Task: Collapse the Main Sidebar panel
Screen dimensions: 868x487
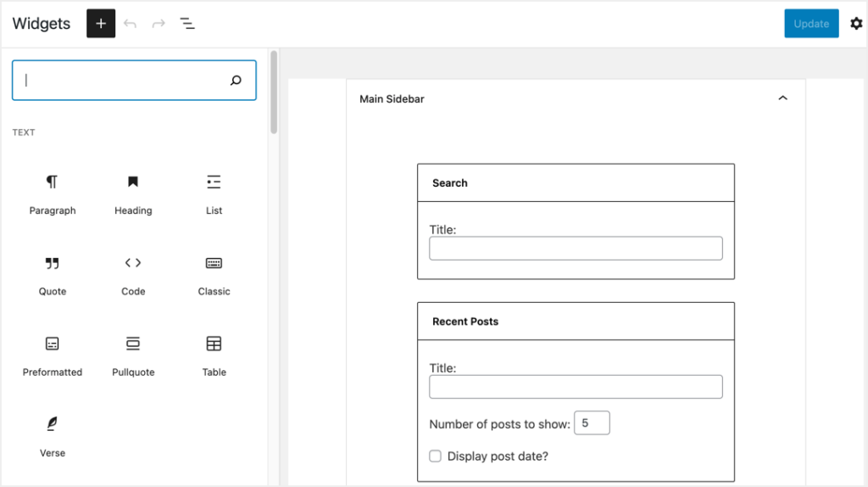Action: point(782,98)
